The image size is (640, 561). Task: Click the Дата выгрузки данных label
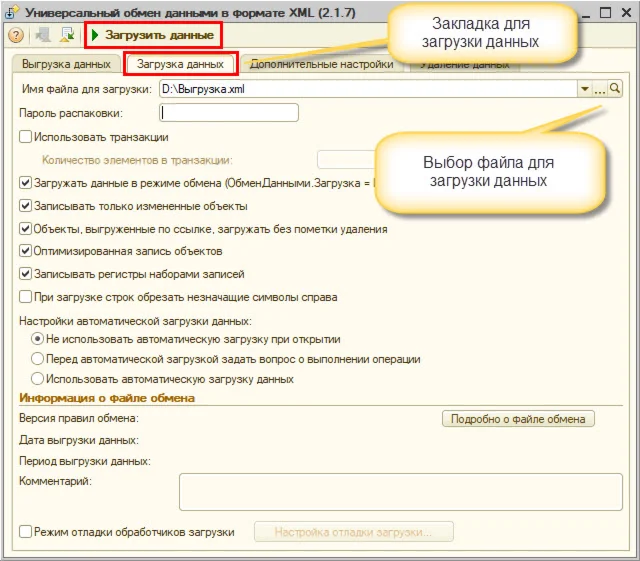[79, 440]
